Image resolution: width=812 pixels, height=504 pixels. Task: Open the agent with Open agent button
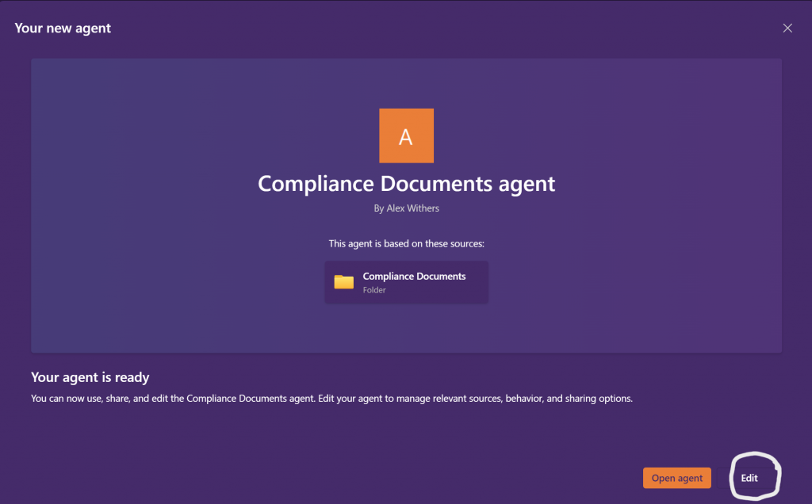coord(676,478)
